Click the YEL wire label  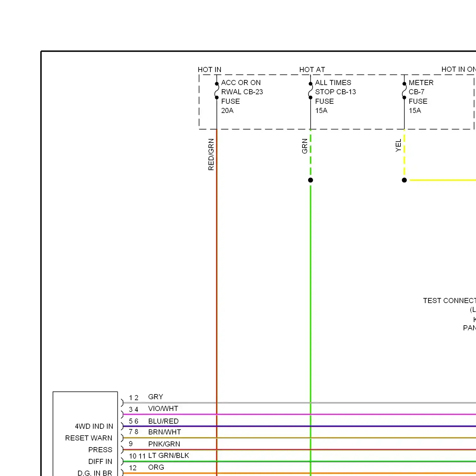click(x=398, y=145)
